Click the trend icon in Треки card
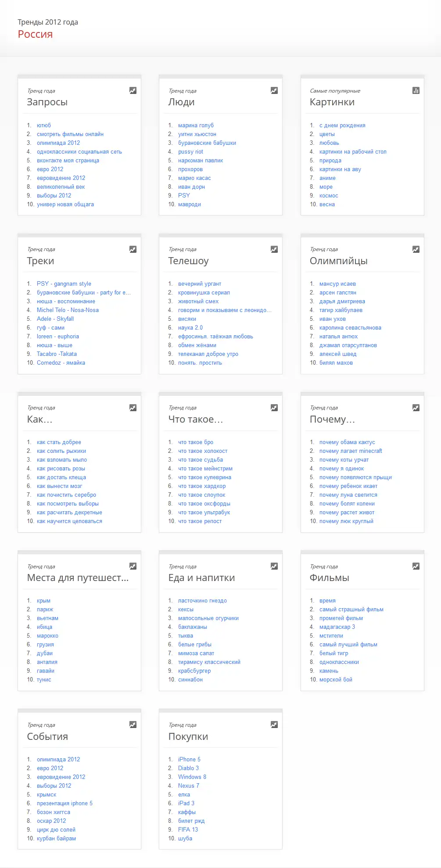Image resolution: width=441 pixels, height=868 pixels. (x=133, y=249)
